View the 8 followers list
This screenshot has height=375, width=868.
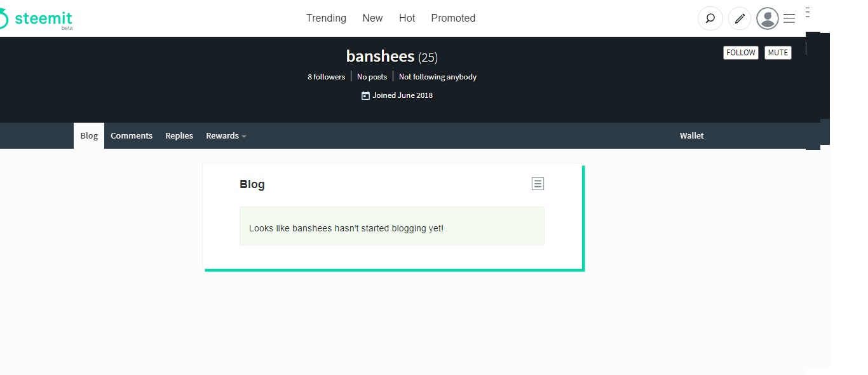click(327, 77)
